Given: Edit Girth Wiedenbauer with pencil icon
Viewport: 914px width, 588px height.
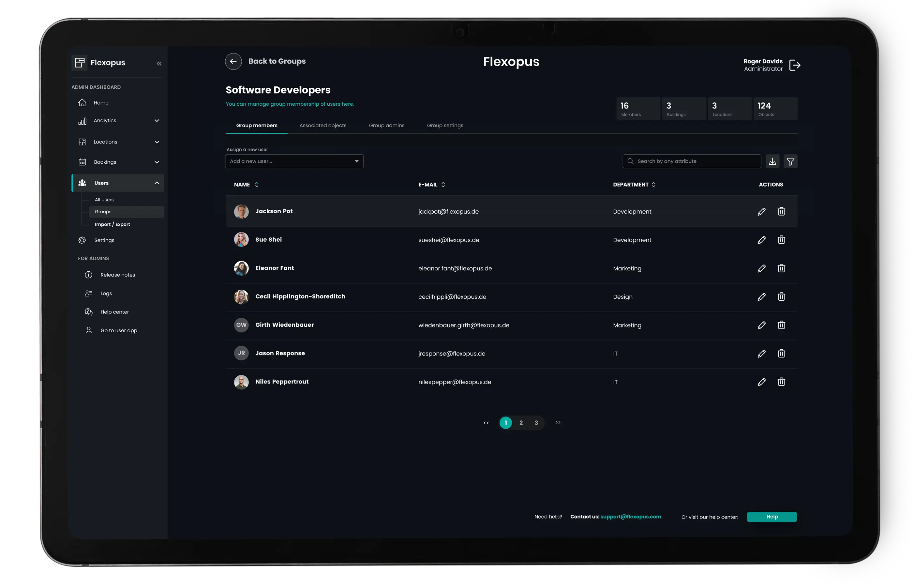Looking at the screenshot, I should click(761, 325).
